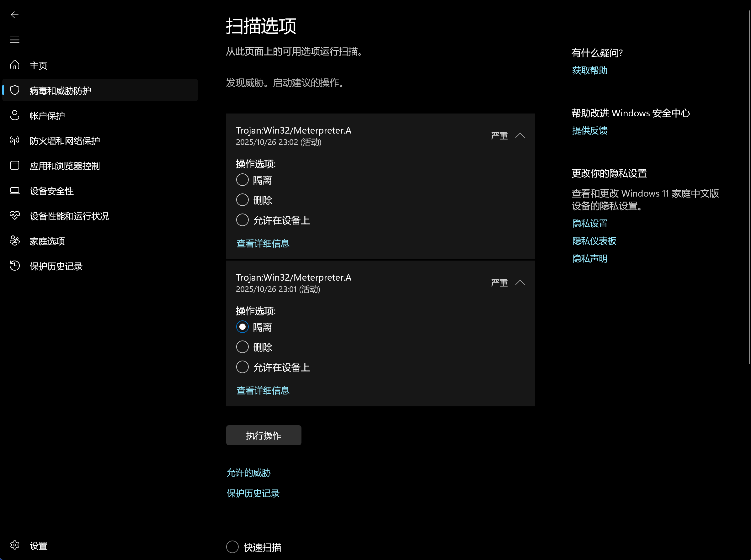Open the Allowed threats link
The height and width of the screenshot is (560, 751).
coord(248,473)
